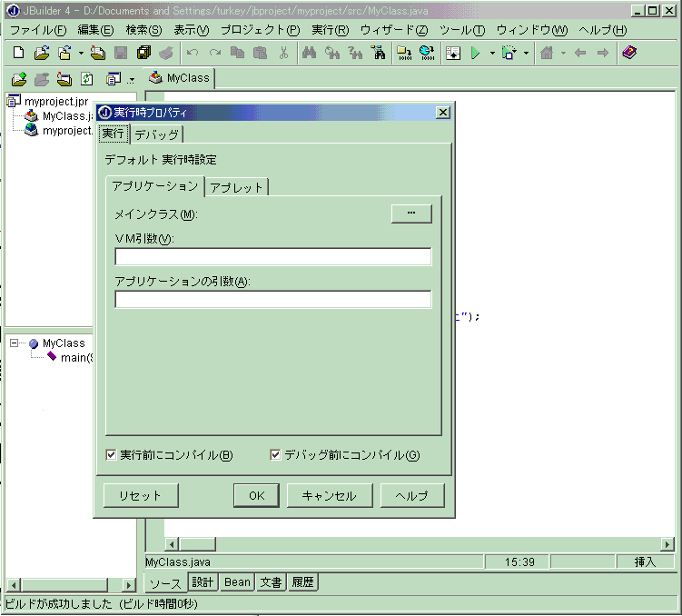The width and height of the screenshot is (682, 616).
Task: Select the アプレット tab
Action: 236,187
